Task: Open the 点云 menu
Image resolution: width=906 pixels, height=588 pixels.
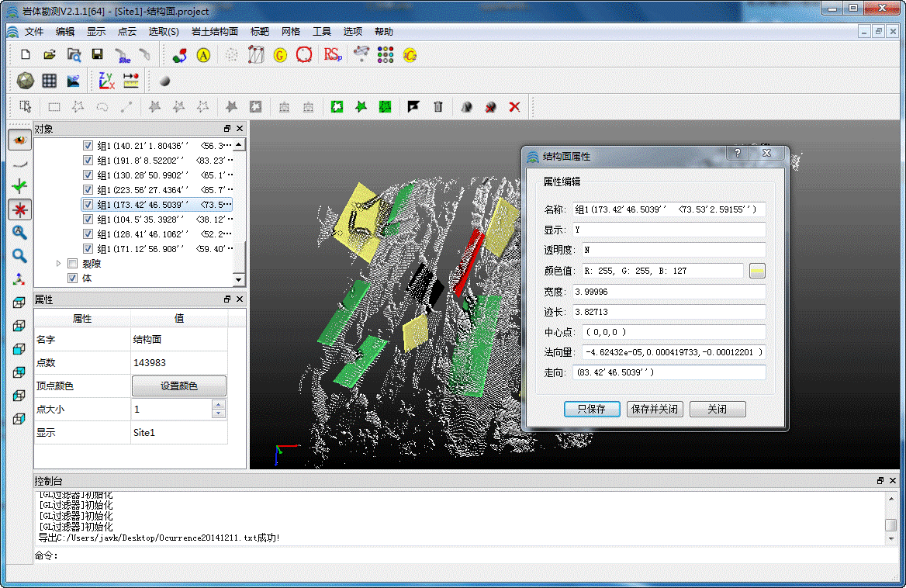Action: (x=127, y=32)
